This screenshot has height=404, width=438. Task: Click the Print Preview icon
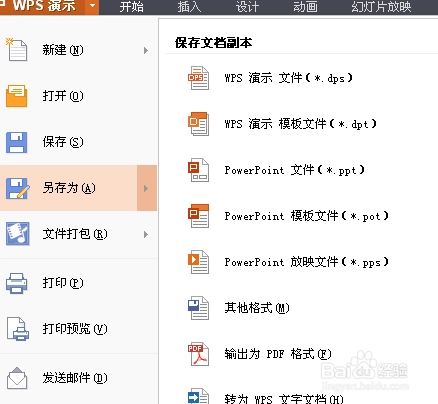(x=18, y=329)
